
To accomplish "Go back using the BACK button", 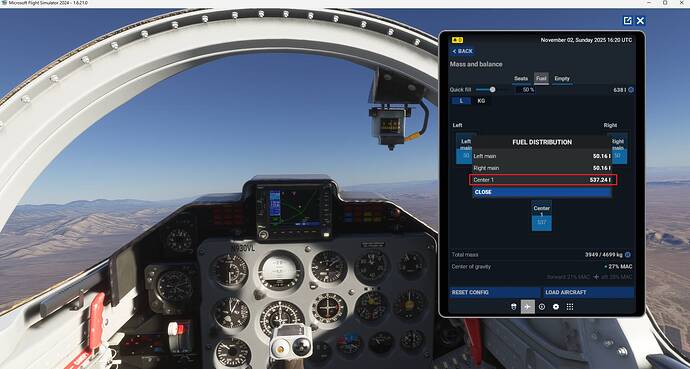I will [462, 51].
